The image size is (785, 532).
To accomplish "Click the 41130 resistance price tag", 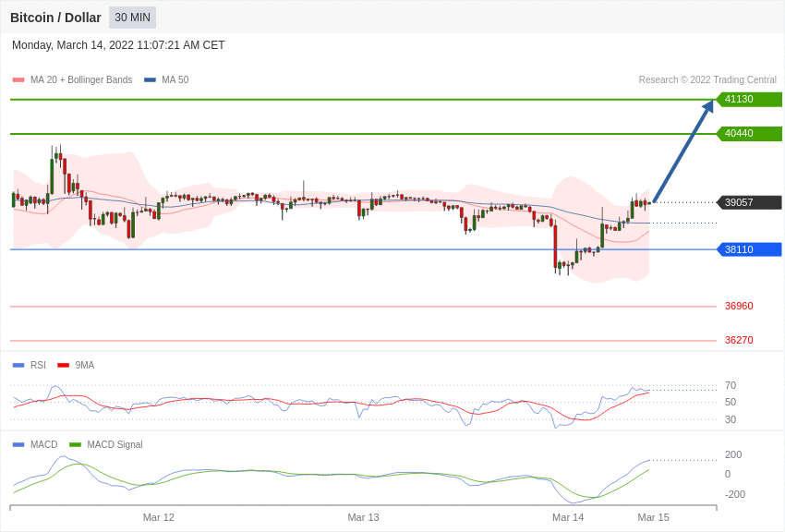I will [748, 99].
